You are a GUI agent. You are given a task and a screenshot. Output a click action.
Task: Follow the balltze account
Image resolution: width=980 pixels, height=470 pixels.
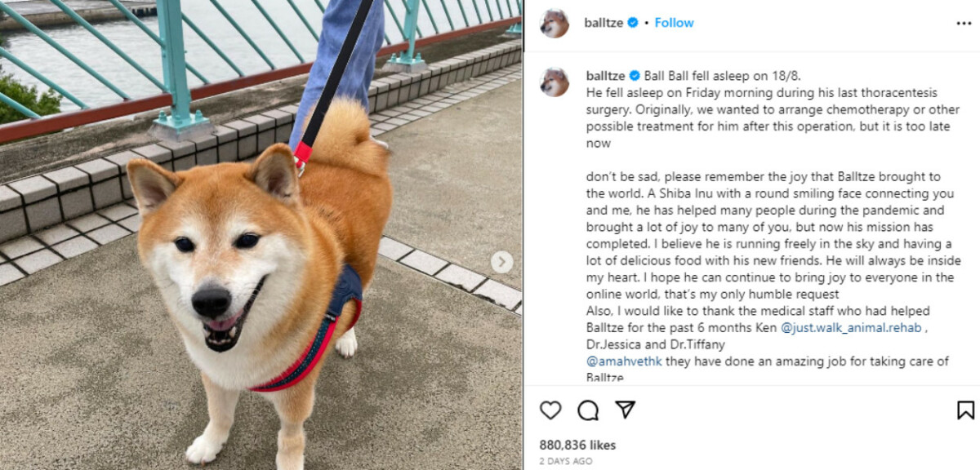674,23
